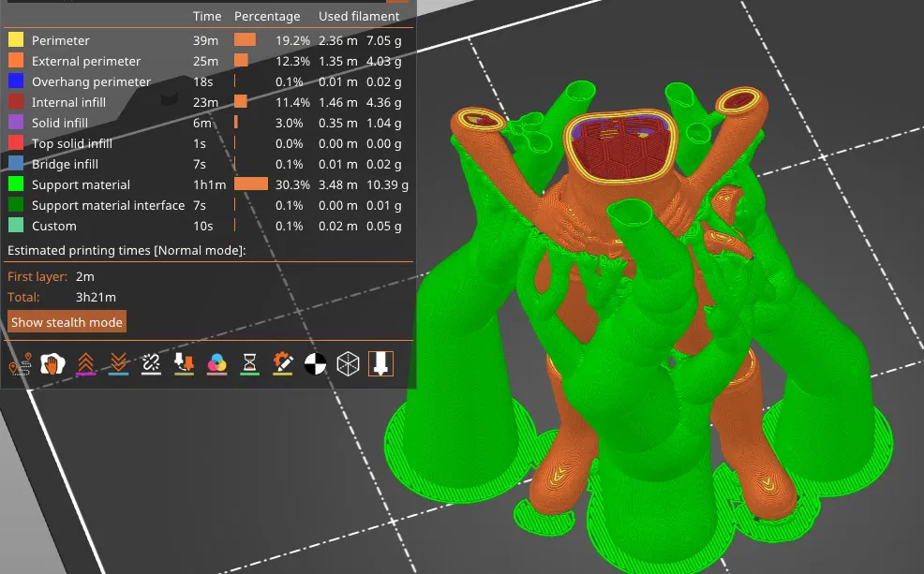Click the Used filament column header

point(359,17)
